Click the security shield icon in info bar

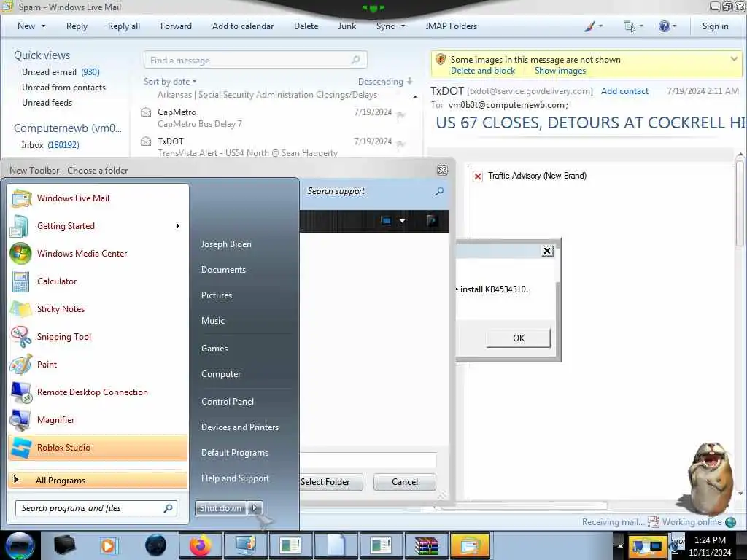(x=440, y=60)
